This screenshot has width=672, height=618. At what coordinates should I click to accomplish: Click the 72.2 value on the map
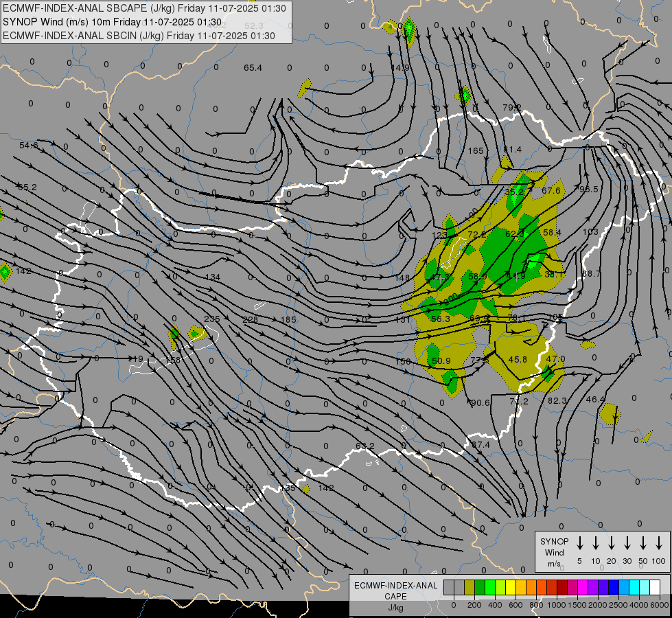point(477,235)
